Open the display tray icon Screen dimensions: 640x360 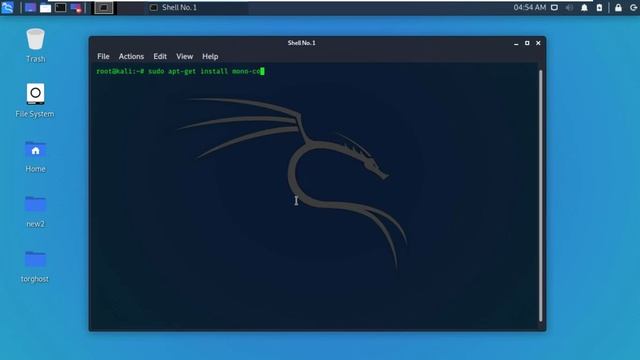[554, 7]
